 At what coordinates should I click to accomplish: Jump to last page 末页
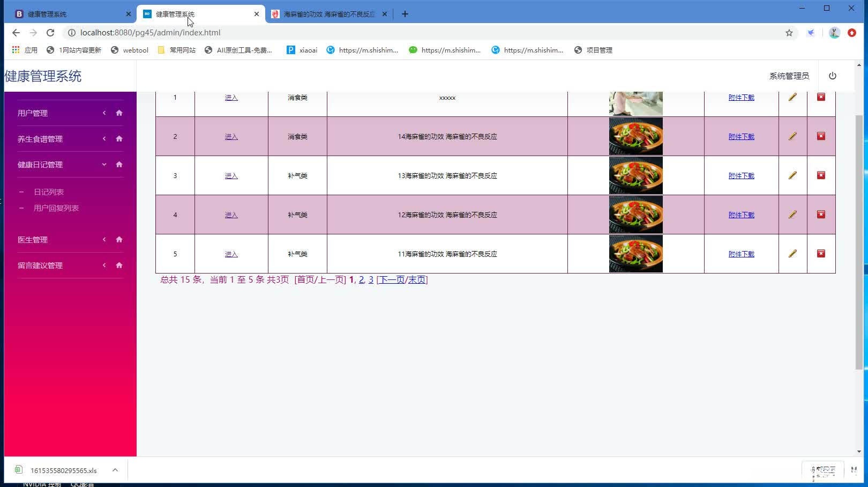tap(416, 280)
